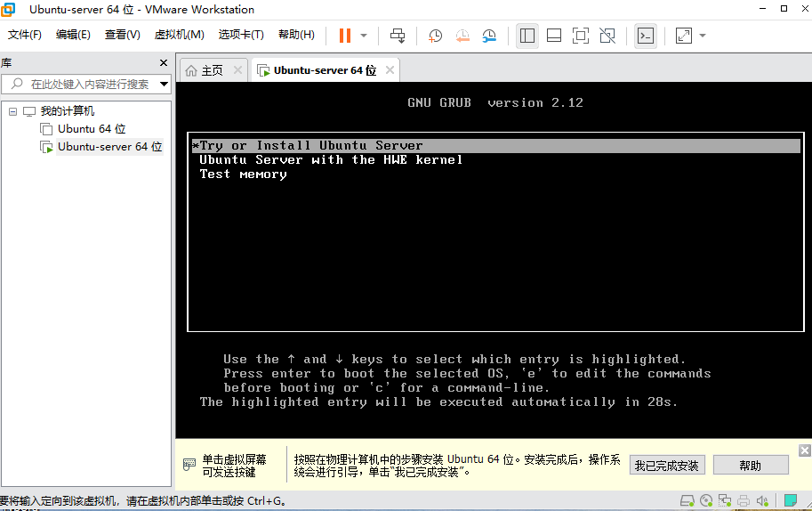The height and width of the screenshot is (511, 812).
Task: Click the 我已完成安装 button
Action: pyautogui.click(x=667, y=466)
